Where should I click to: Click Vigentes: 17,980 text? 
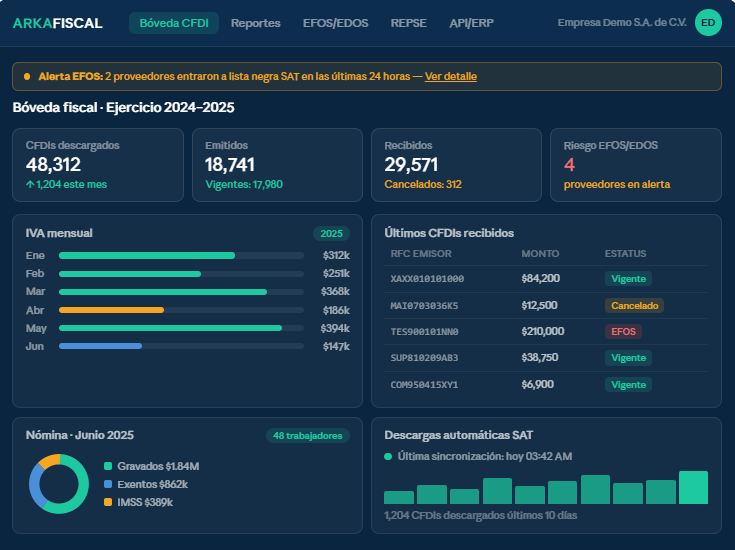click(x=244, y=184)
